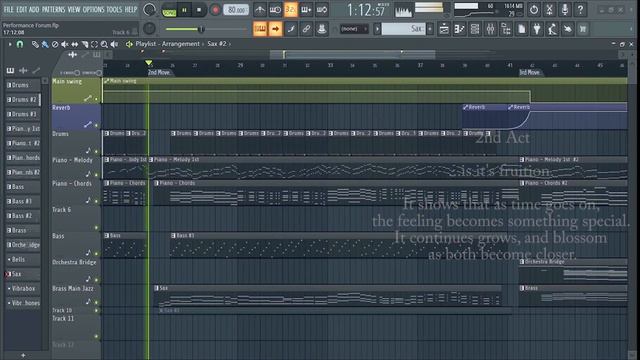
Task: Click the record button
Action: coord(215,10)
